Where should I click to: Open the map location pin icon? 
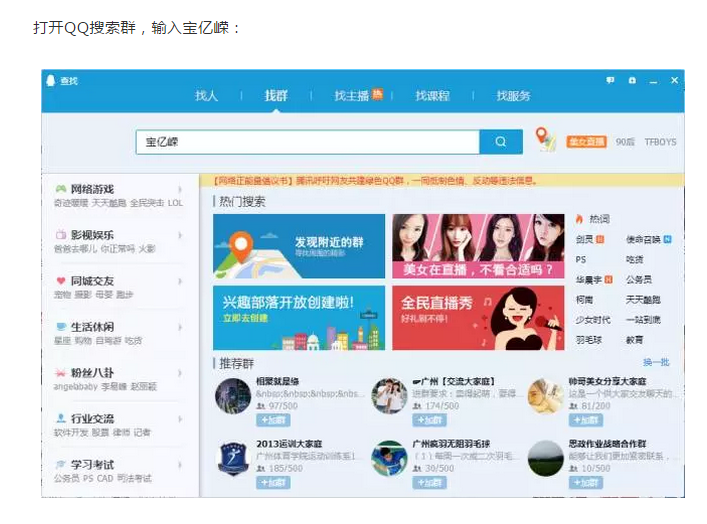pos(545,139)
